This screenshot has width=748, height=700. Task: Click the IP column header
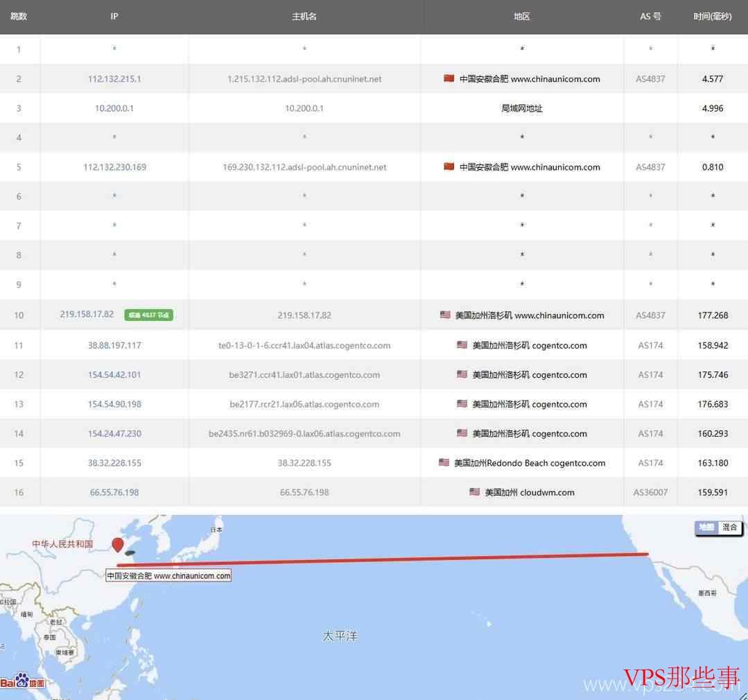click(114, 16)
